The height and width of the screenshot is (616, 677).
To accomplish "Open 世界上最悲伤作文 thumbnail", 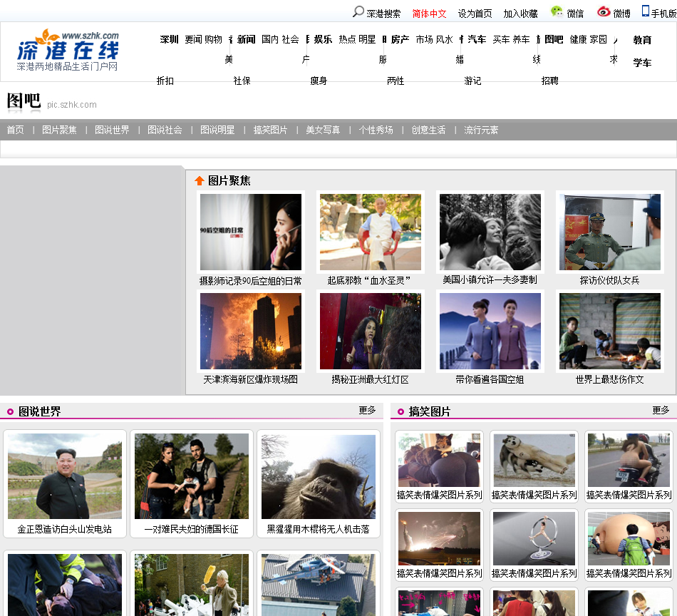I will point(609,332).
